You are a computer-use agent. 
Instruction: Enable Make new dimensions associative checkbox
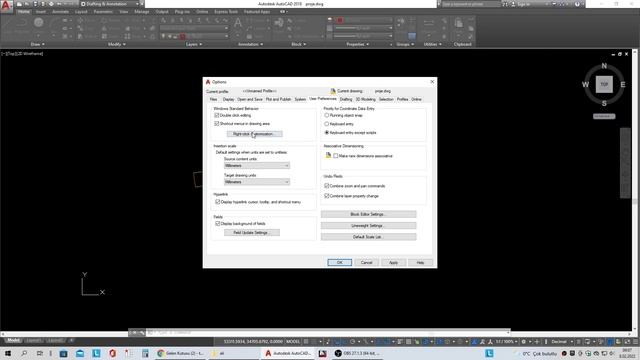coord(336,156)
